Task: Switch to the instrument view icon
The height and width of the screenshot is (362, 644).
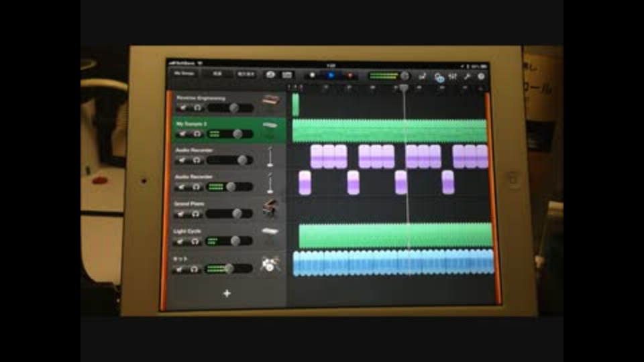Action: [x=270, y=74]
